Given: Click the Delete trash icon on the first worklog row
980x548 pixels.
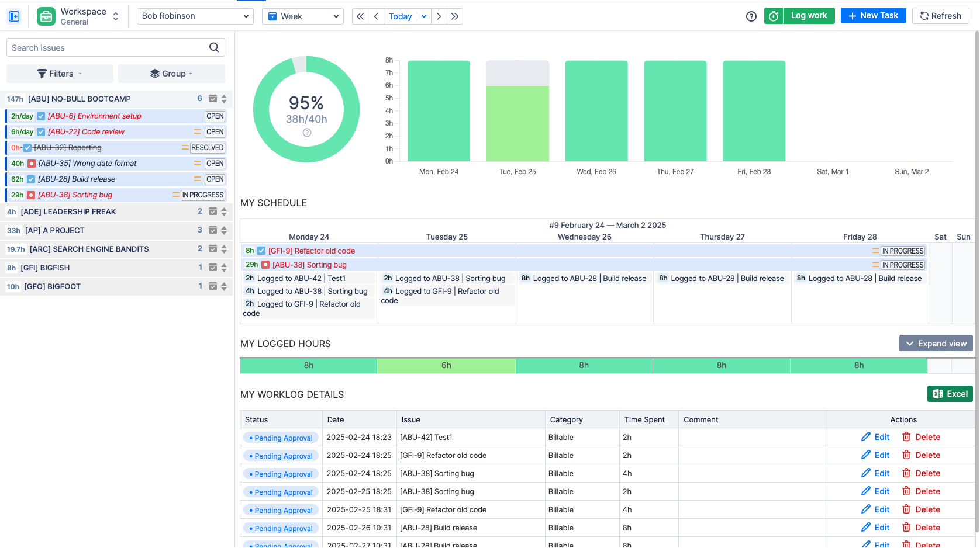Looking at the screenshot, I should click(x=907, y=437).
